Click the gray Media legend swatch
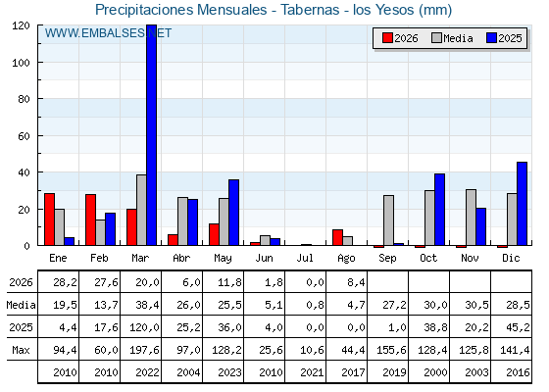The width and height of the screenshot is (549, 392). 436,38
